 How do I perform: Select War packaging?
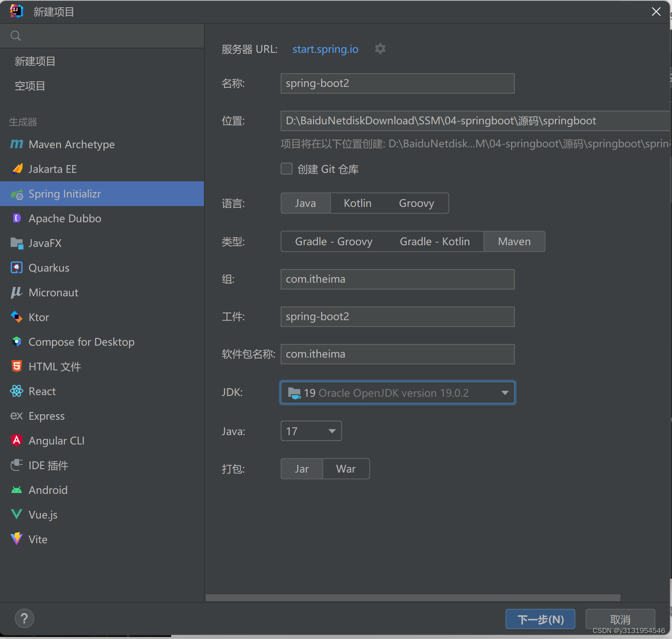click(x=346, y=469)
